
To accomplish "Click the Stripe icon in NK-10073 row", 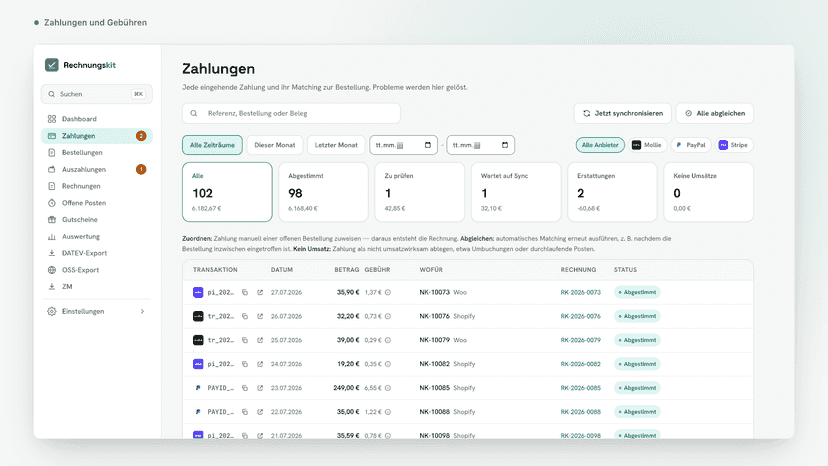I will 198,292.
